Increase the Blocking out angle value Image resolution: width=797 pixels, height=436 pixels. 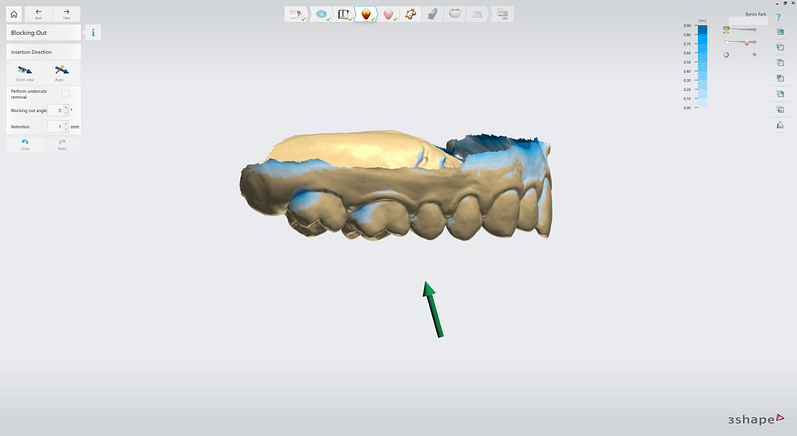[66, 107]
